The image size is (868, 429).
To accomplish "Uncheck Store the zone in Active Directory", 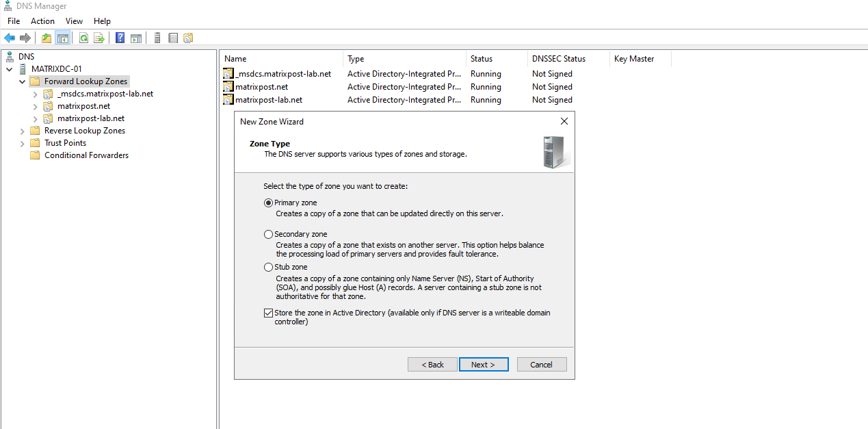I will point(268,313).
